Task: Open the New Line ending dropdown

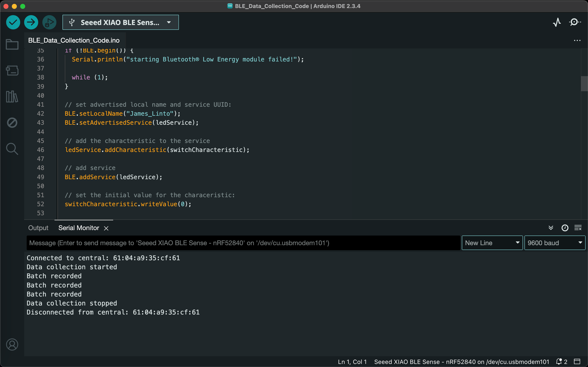Action: tap(492, 243)
